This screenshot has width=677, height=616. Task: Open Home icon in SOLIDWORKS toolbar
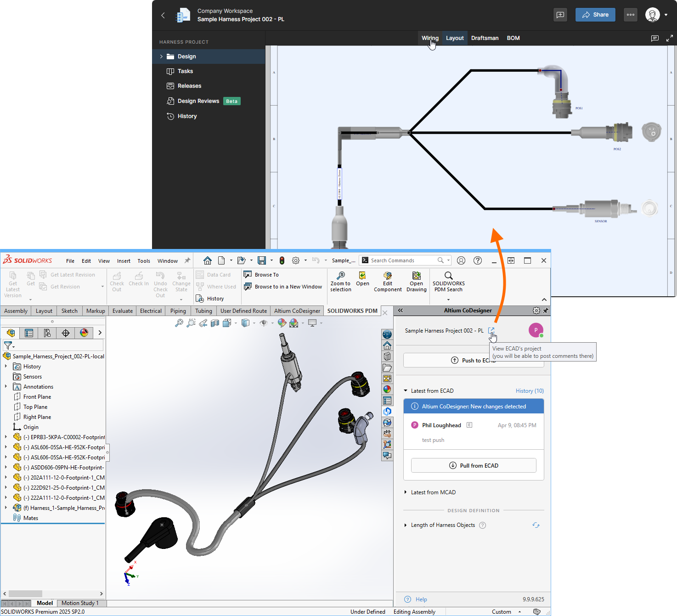point(208,260)
